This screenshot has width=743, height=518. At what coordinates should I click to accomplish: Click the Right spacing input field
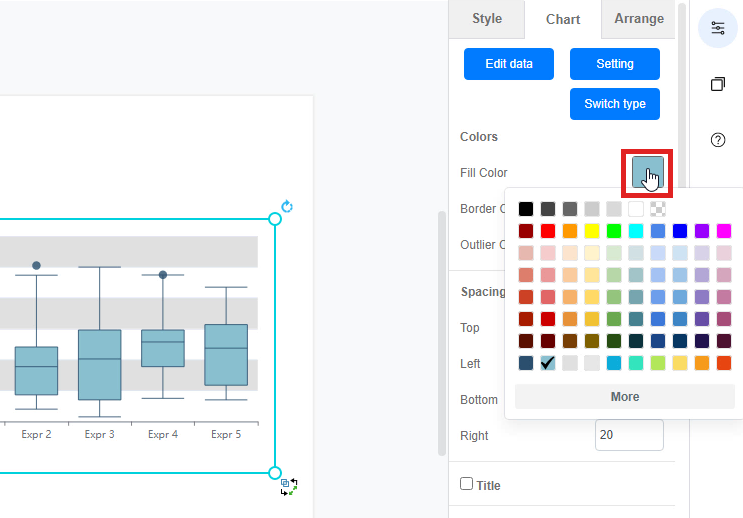(629, 435)
